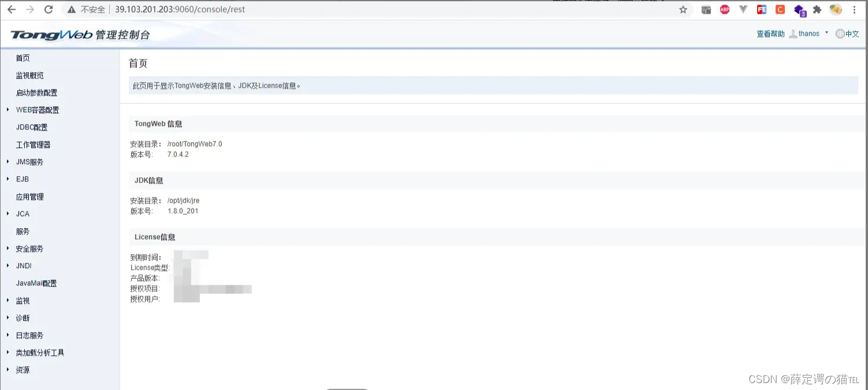Open the blue extension with badge 3
This screenshot has height=390, width=868.
coord(799,10)
